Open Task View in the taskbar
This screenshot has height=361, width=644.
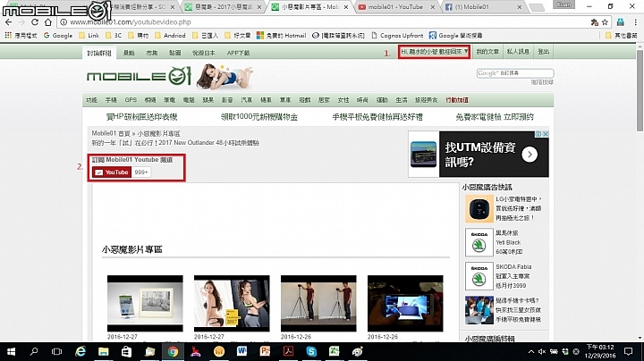56,351
